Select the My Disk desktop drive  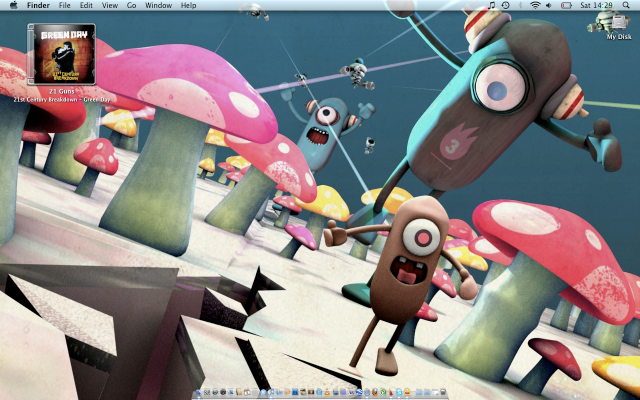[x=619, y=24]
